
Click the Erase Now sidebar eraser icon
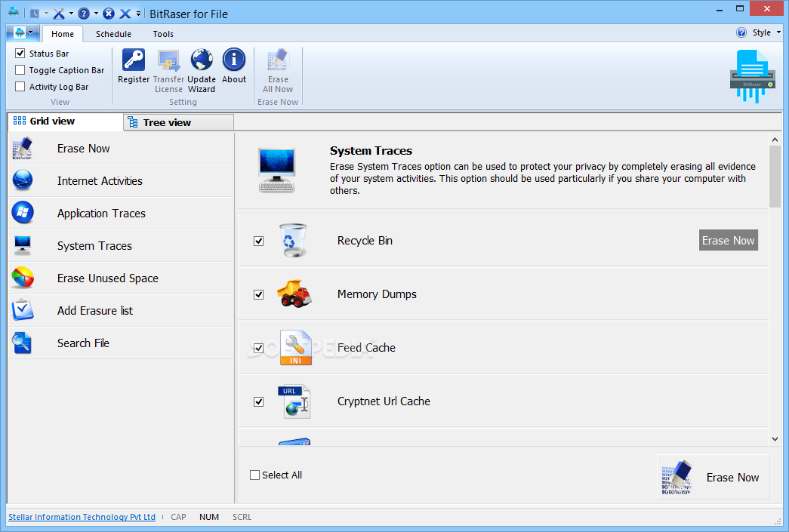point(22,149)
